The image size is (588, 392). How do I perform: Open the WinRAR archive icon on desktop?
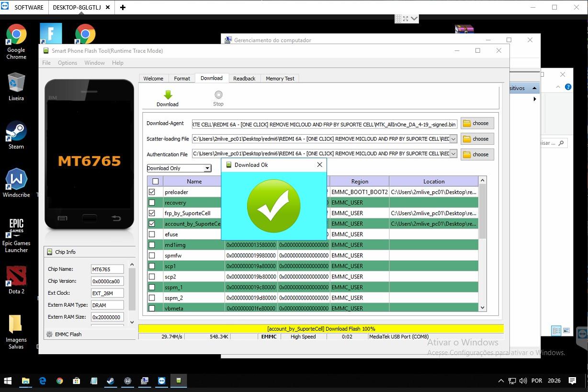(464, 30)
